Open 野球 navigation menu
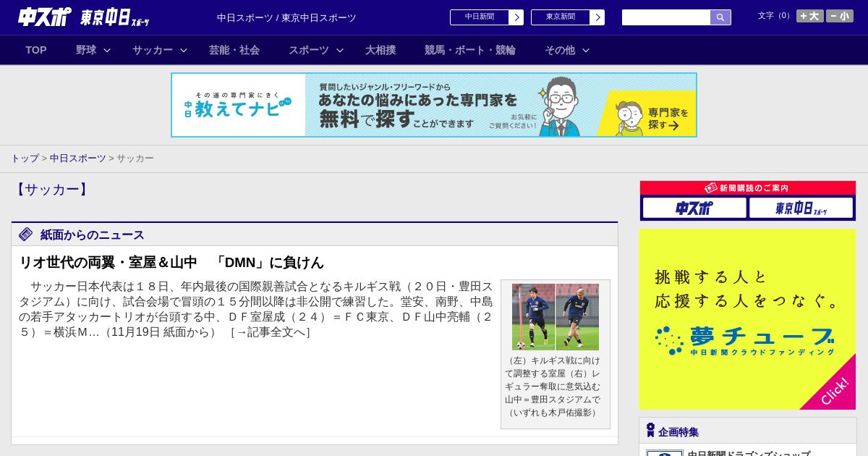The image size is (868, 456). [86, 50]
